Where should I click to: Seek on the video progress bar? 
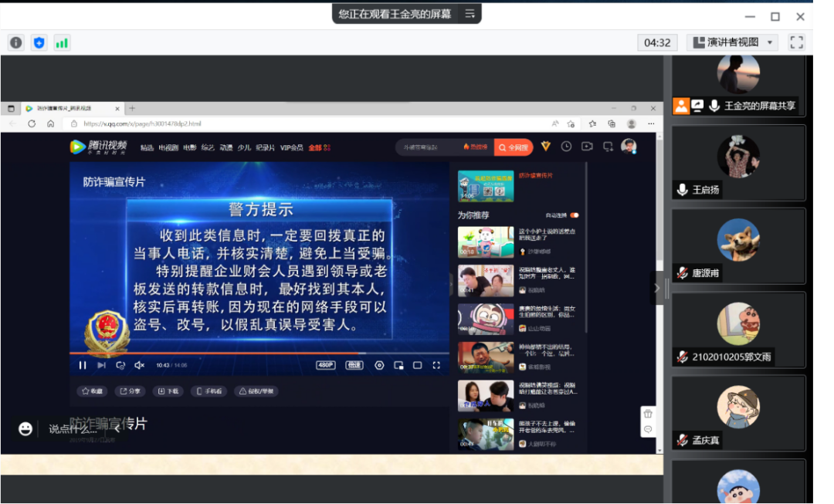click(259, 353)
